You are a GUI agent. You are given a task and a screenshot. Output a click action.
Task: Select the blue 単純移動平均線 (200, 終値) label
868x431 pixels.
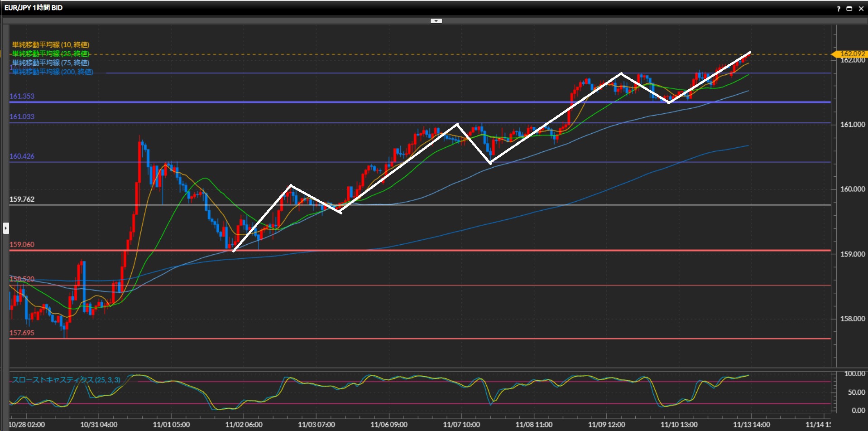tap(53, 72)
